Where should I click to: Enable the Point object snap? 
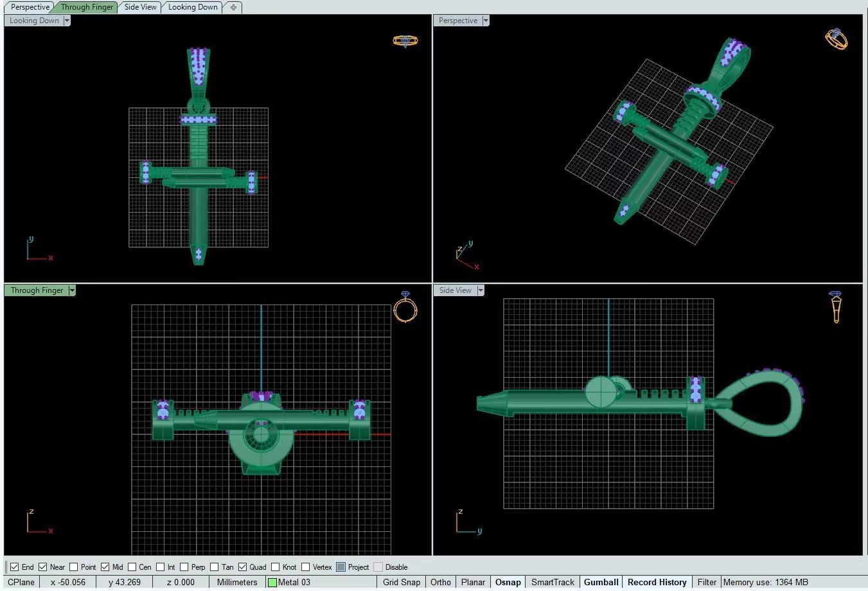click(74, 567)
